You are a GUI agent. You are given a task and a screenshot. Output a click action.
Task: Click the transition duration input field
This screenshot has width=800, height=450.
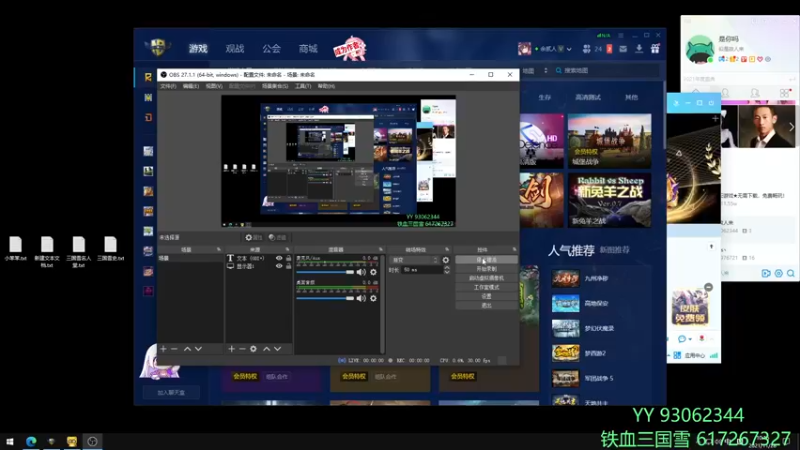coord(422,270)
